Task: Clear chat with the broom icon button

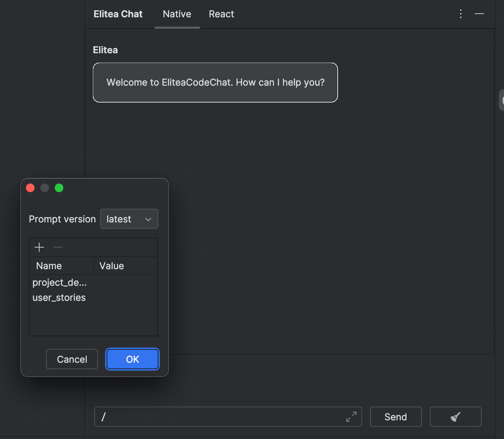Action: (455, 417)
